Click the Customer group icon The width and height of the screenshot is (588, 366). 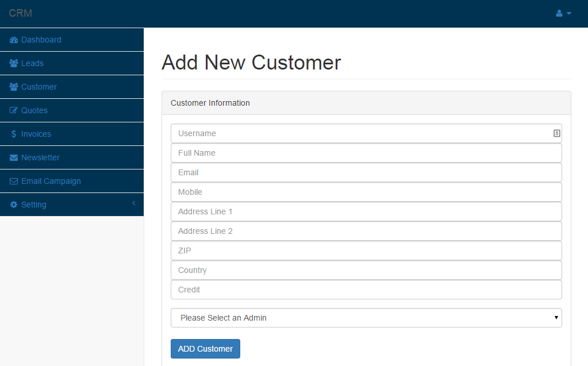coord(13,86)
